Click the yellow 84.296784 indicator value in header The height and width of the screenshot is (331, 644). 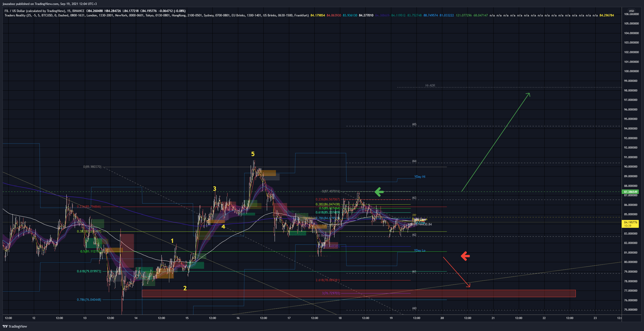(607, 15)
